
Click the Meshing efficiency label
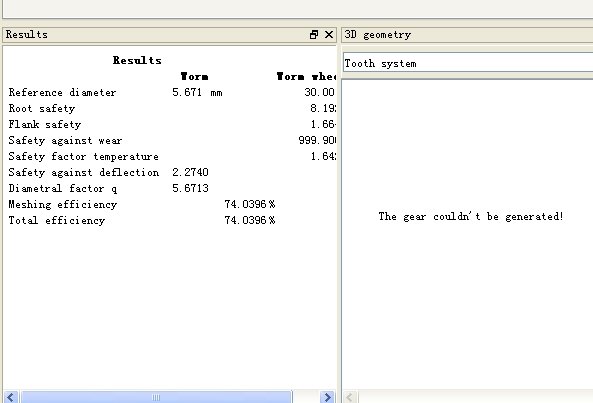coord(63,205)
